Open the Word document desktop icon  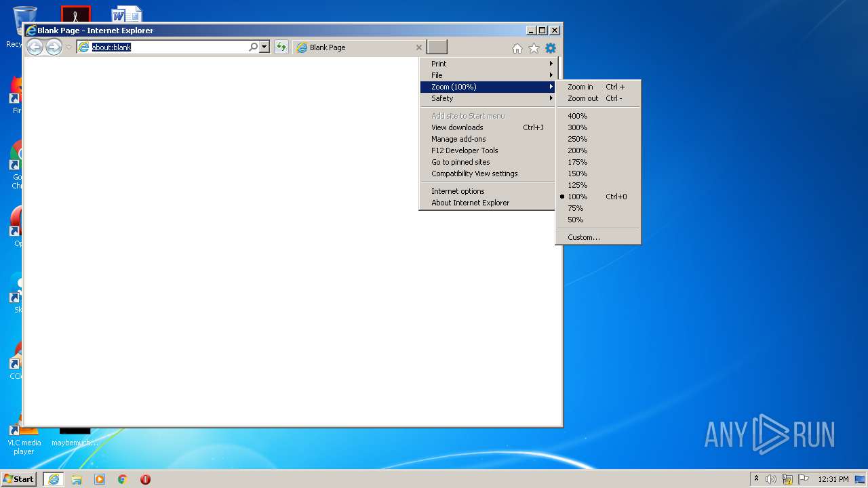pos(127,14)
